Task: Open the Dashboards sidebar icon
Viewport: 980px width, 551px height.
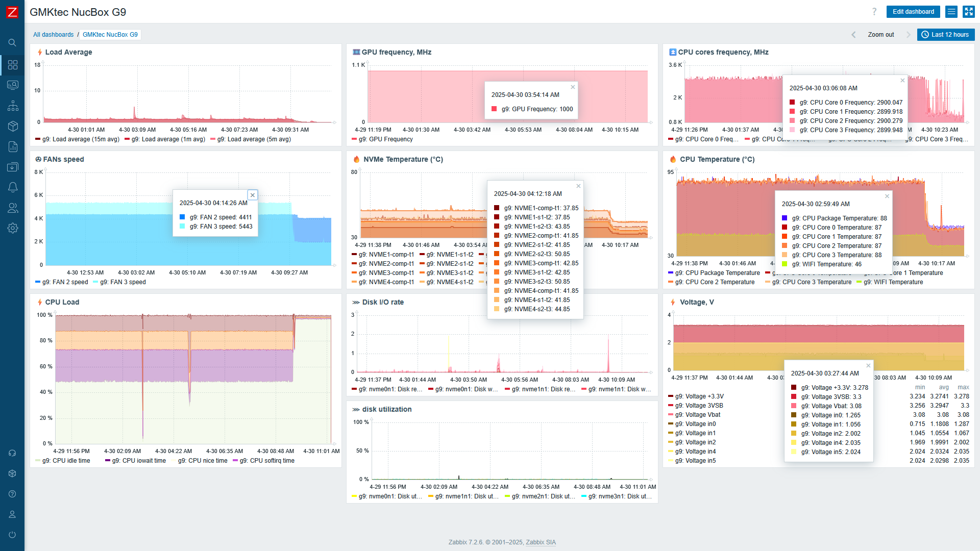Action: 13,65
